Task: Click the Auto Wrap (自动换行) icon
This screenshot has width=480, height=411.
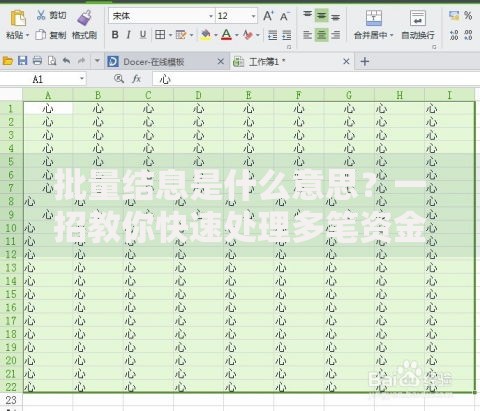Action: [x=418, y=18]
